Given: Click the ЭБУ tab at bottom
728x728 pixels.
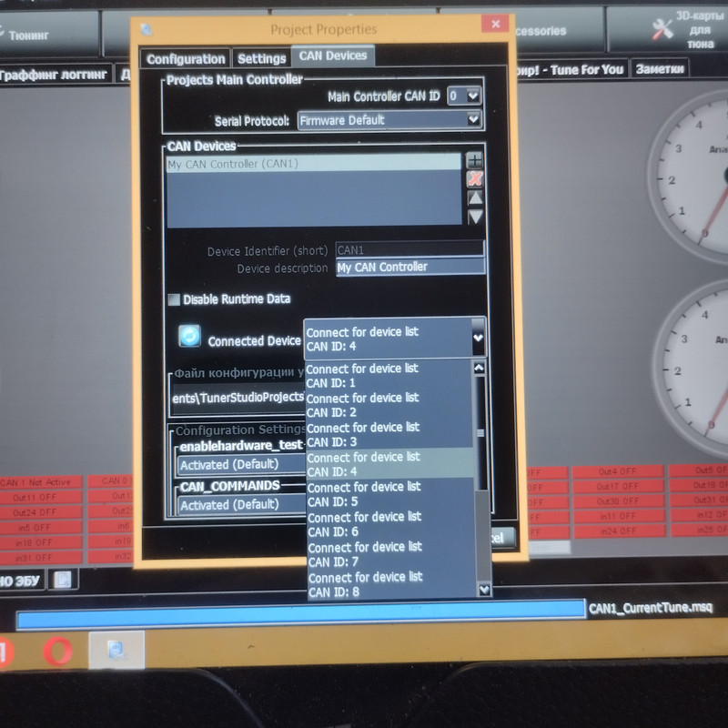Looking at the screenshot, I should click(x=20, y=581).
